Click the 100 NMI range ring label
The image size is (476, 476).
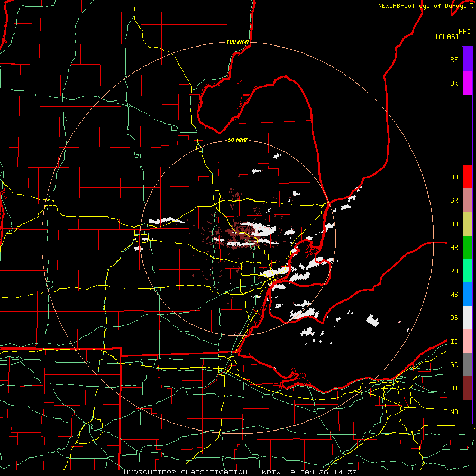coord(237,42)
